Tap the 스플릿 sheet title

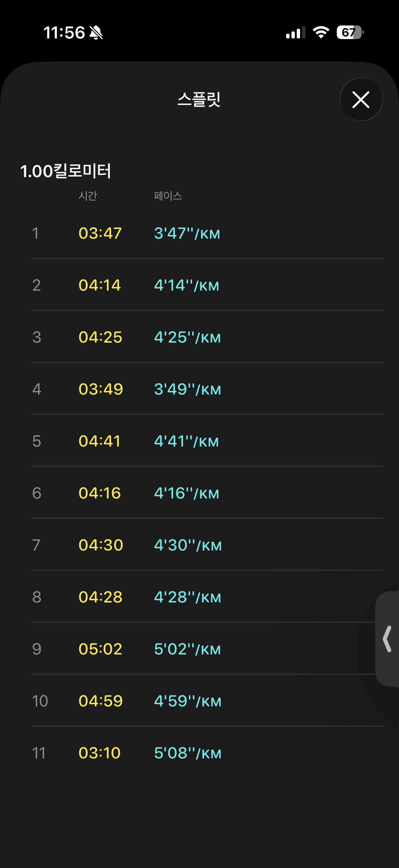pyautogui.click(x=199, y=99)
